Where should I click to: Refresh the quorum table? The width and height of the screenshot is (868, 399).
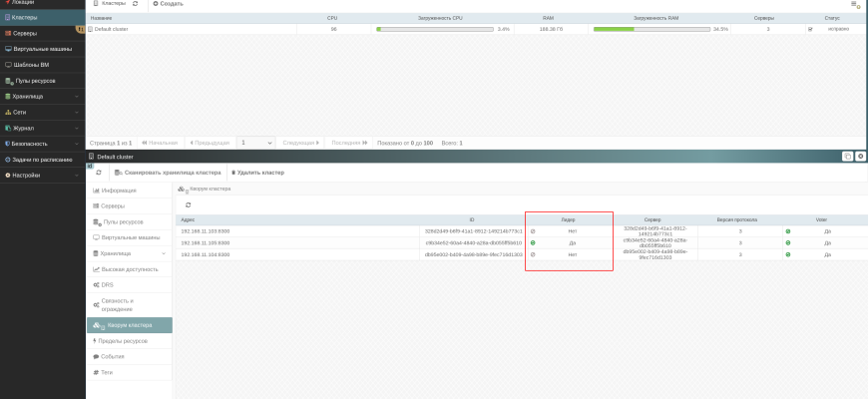(189, 204)
